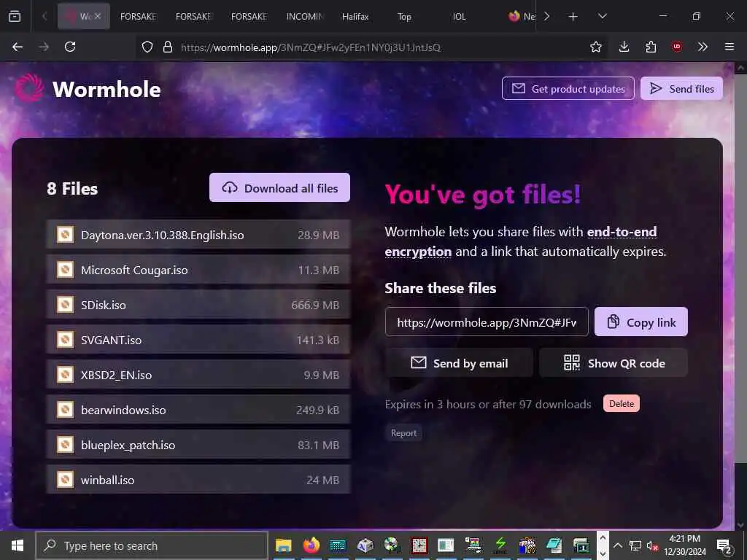This screenshot has width=747, height=560.
Task: Choose Send by email option
Action: point(460,363)
